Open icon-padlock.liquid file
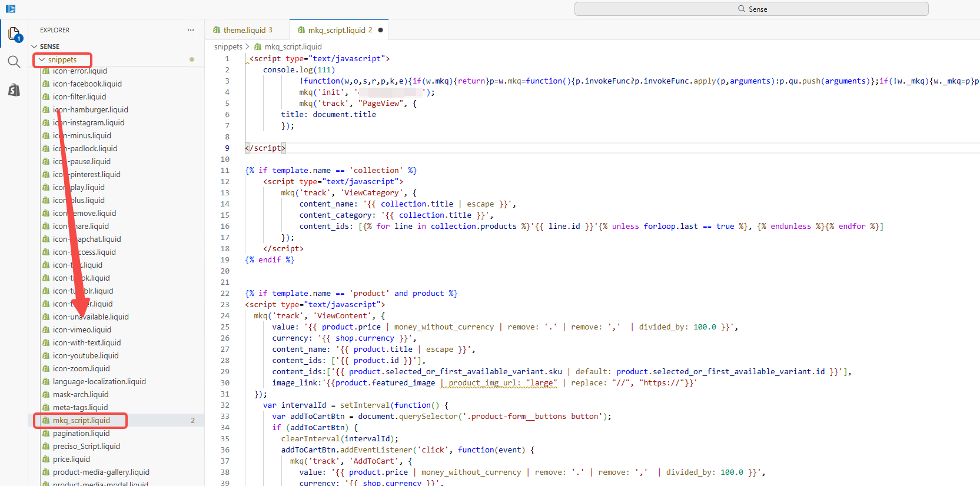980x486 pixels. coord(85,149)
